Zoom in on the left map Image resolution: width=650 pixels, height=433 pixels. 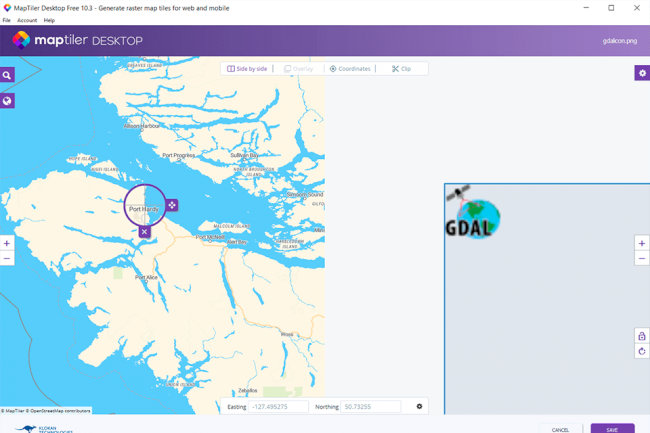[7, 243]
